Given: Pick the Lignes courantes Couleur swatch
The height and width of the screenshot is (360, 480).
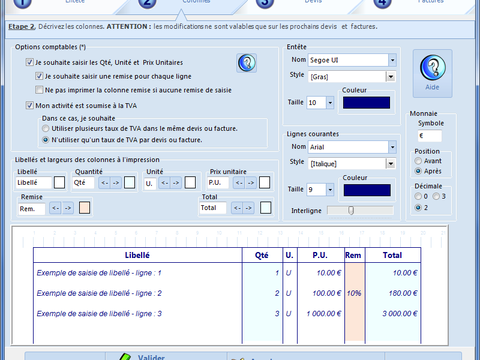Looking at the screenshot, I should point(367,190).
